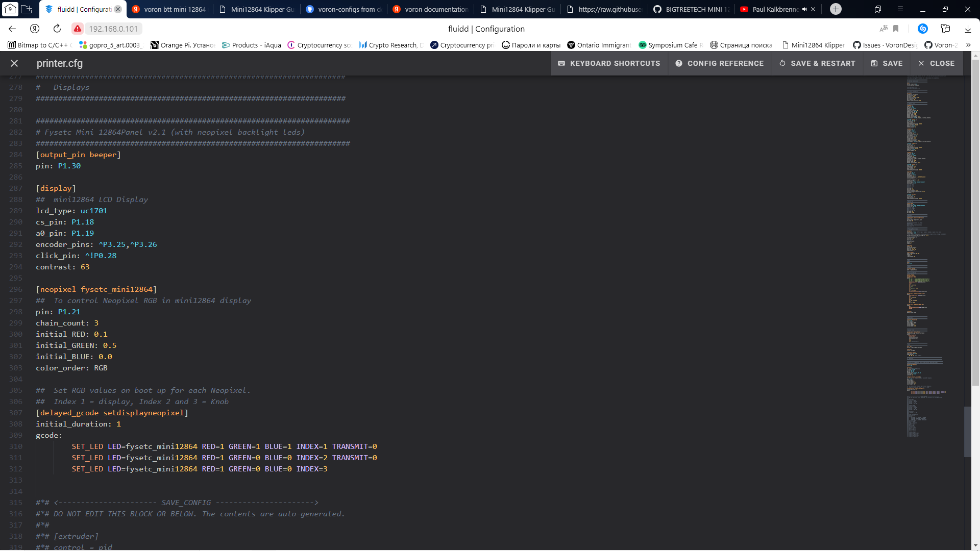Bookmark this page with bookmark icon

[x=896, y=29]
